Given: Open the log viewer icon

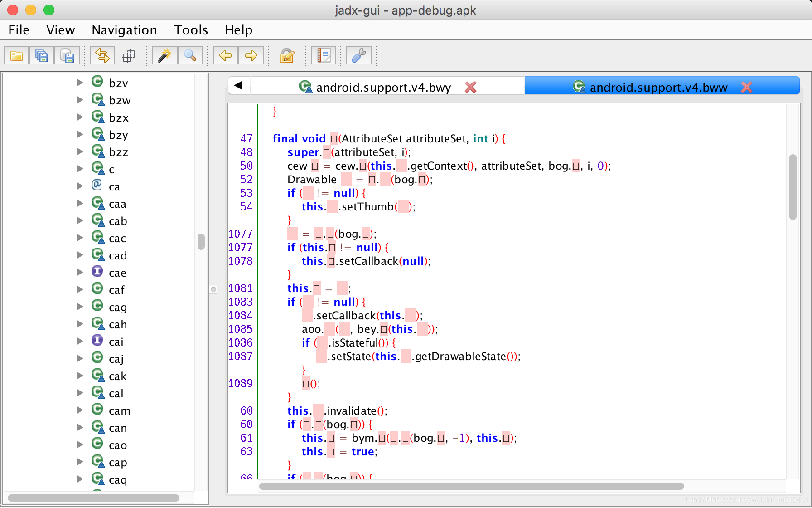Looking at the screenshot, I should coord(324,56).
